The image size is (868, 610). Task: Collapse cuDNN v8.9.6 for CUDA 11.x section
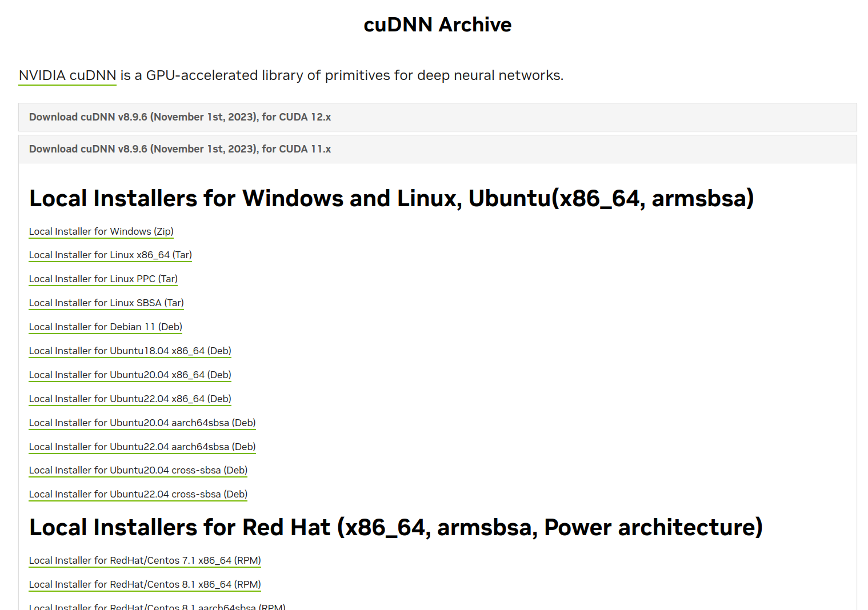point(437,149)
